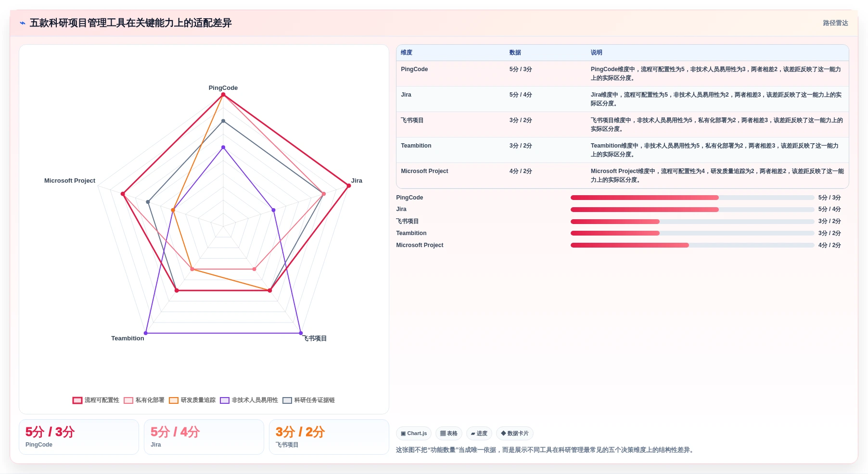
Task: Toggle the 科研任务证据链 legend series
Action: pos(308,400)
